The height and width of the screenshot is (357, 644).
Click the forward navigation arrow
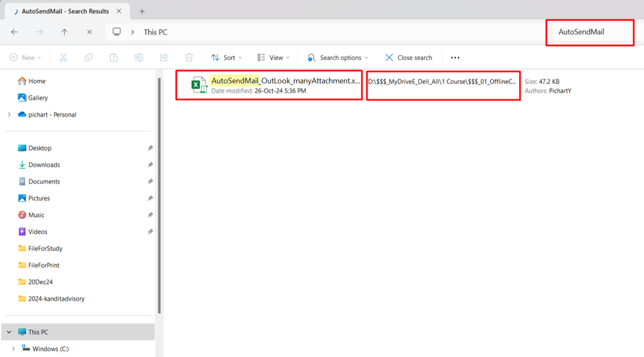[x=40, y=32]
